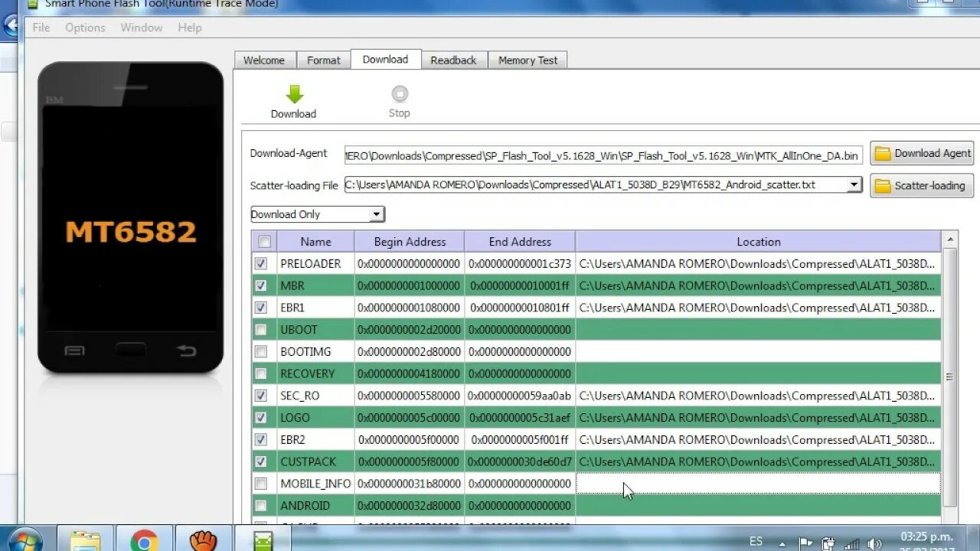Click the ANDROID name cell
Viewport: 980px width, 551px height.
point(315,506)
